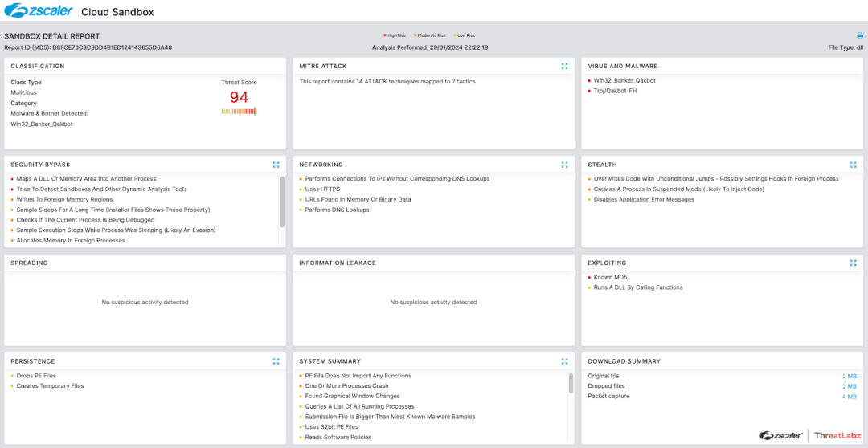Click the Zscaler logo in footer
The height and width of the screenshot is (448, 868).
(780, 435)
